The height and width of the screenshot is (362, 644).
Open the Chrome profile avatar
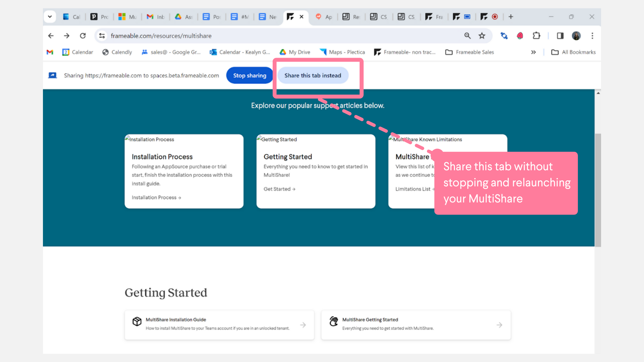click(x=576, y=36)
